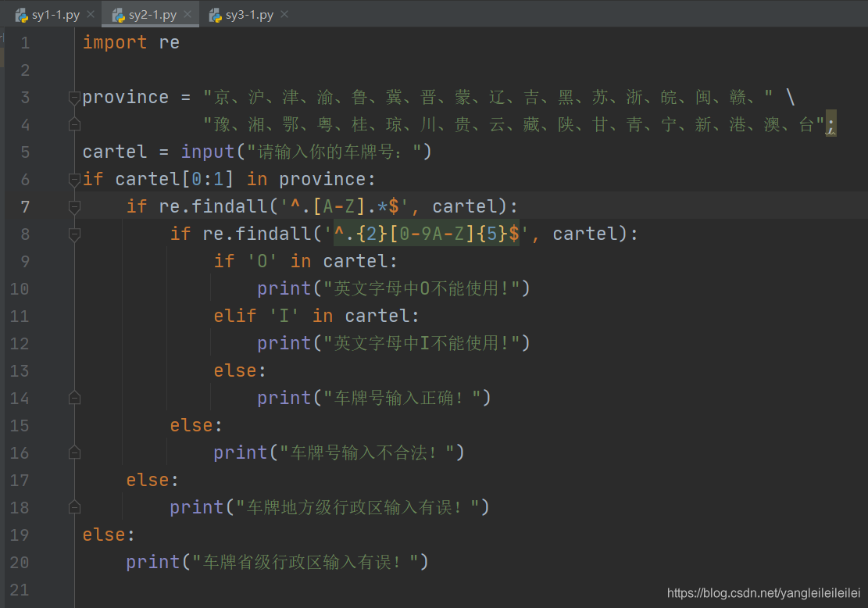Click the 'else:' keyword on line 19

[109, 535]
